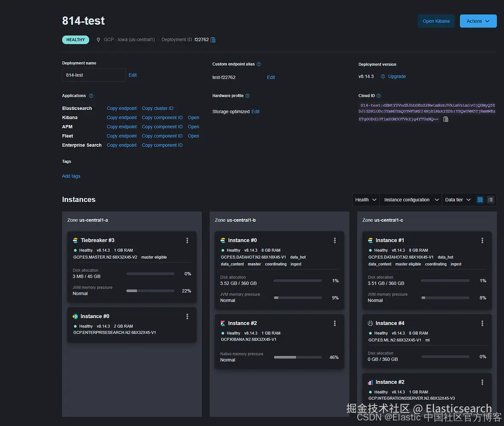Click Zone us-central1-b heading
The image size is (504, 426).
235,220
